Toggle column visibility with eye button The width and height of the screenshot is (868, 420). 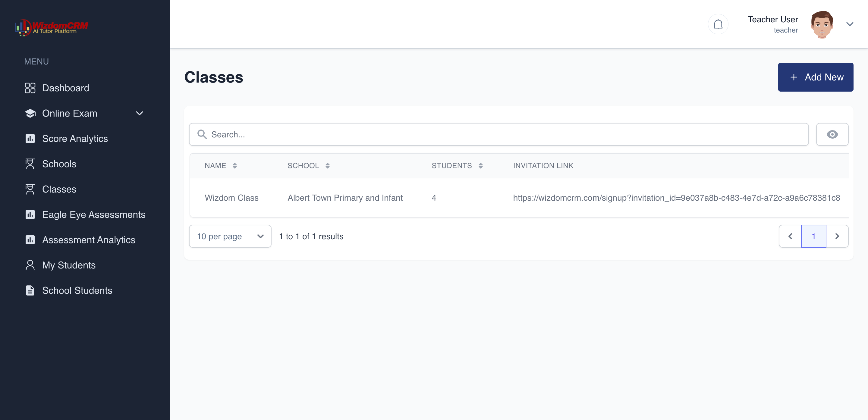point(832,134)
